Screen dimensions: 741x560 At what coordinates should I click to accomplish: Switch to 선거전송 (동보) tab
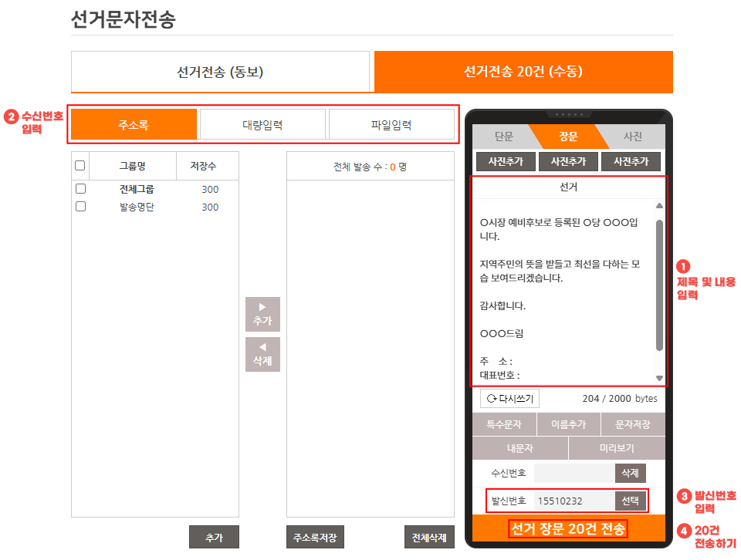pyautogui.click(x=220, y=73)
